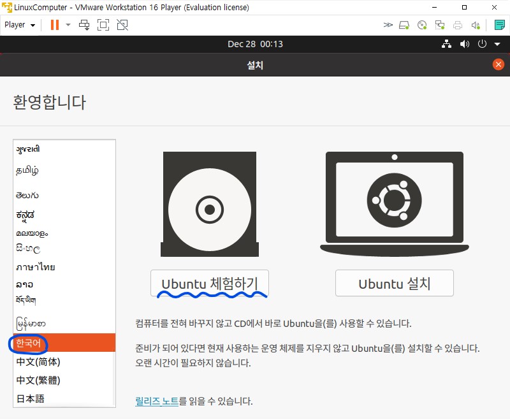The width and height of the screenshot is (510, 420).
Task: Open the sound card device icon
Action: click(x=476, y=25)
